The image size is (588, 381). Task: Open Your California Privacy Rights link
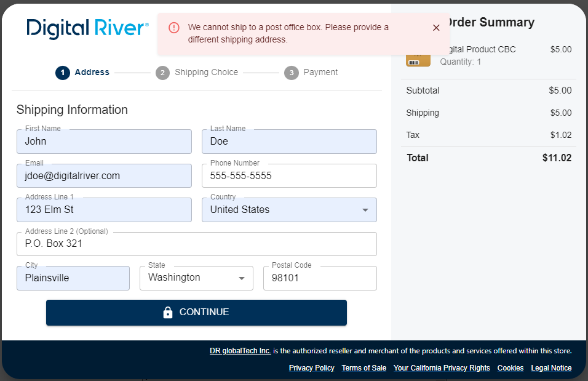click(x=442, y=368)
